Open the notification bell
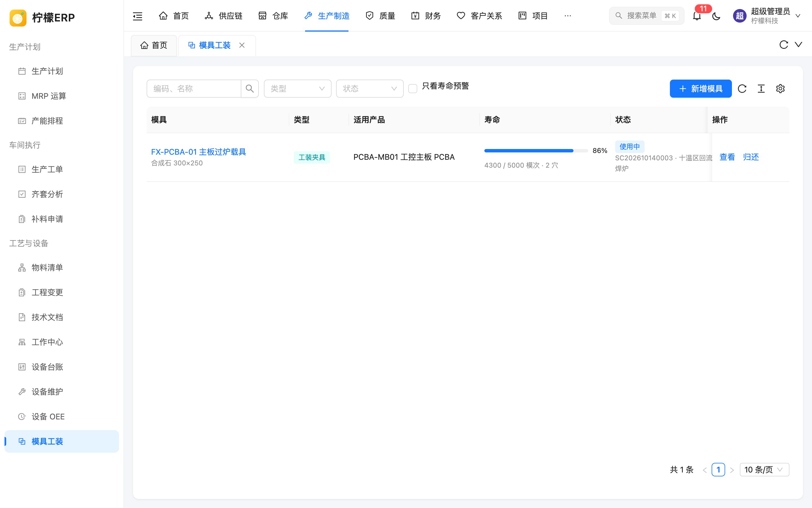 coord(697,16)
